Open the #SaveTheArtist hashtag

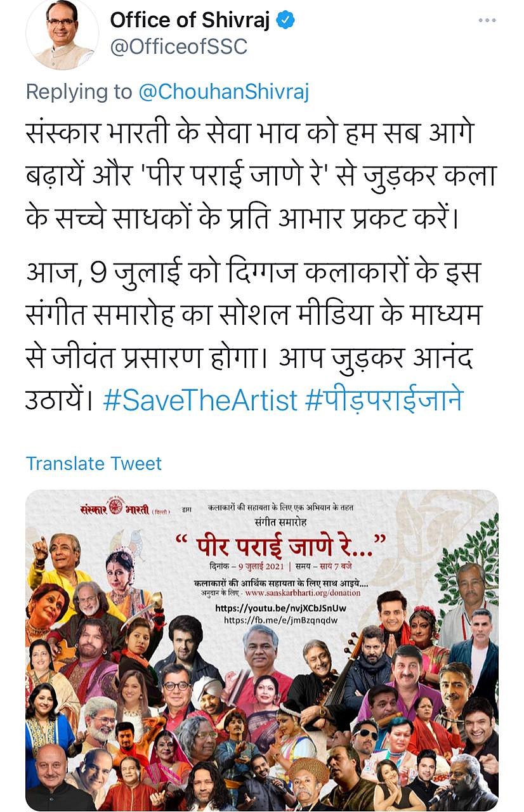point(200,400)
